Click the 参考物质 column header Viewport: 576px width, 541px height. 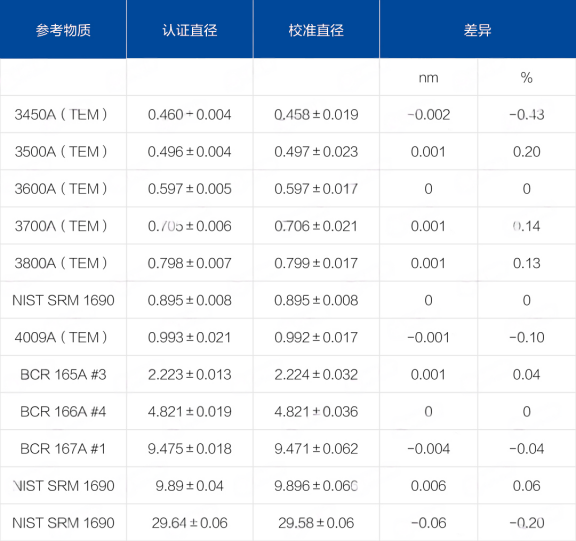pyautogui.click(x=63, y=30)
